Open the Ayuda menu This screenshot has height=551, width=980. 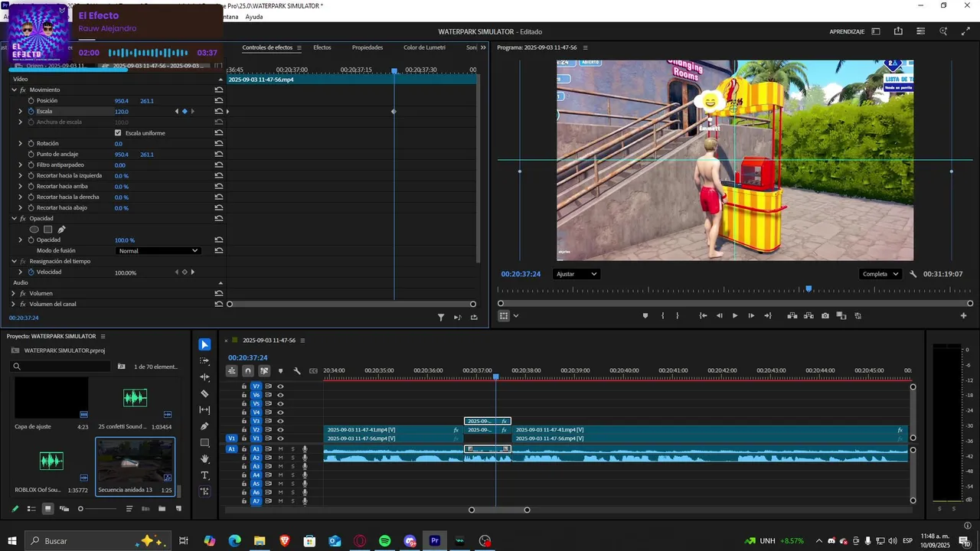[x=254, y=17]
